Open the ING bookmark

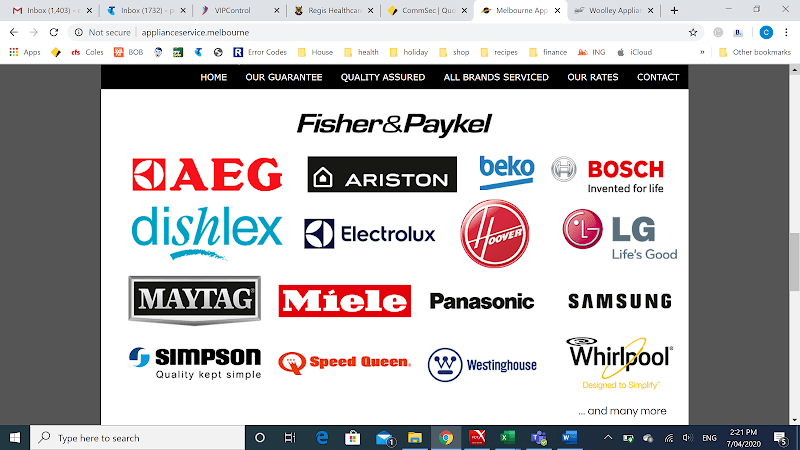[592, 52]
